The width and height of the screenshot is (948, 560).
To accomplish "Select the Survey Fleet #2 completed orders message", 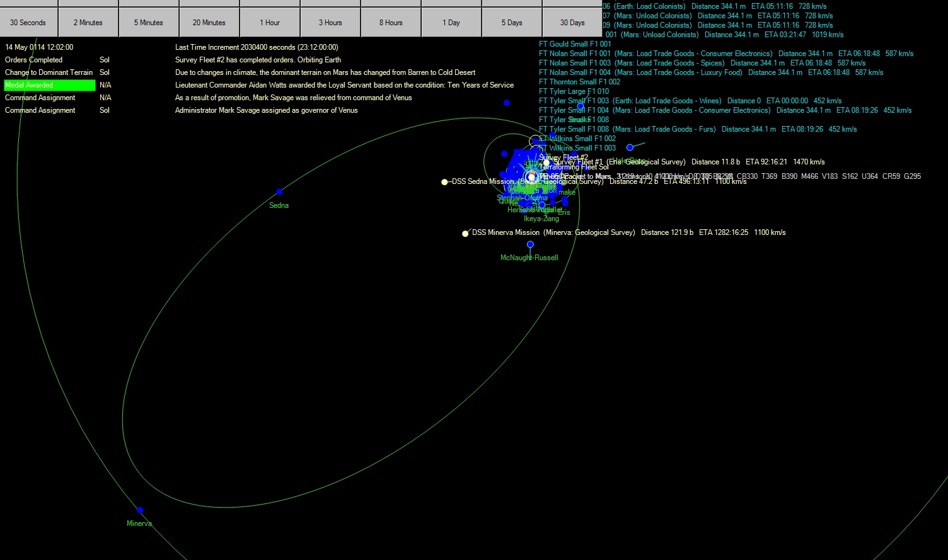I will pyautogui.click(x=258, y=60).
